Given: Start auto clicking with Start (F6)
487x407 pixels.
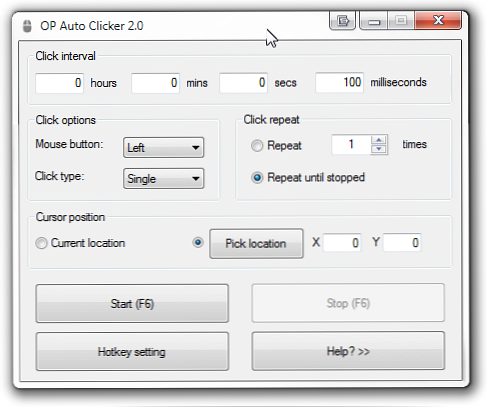Looking at the screenshot, I should pyautogui.click(x=132, y=303).
